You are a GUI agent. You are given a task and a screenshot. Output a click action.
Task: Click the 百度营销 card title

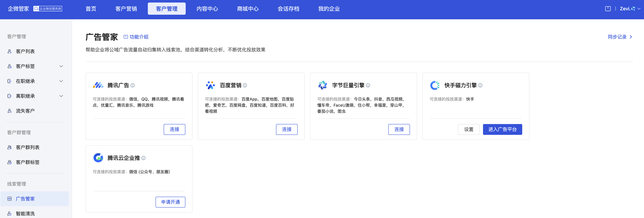pyautogui.click(x=231, y=85)
